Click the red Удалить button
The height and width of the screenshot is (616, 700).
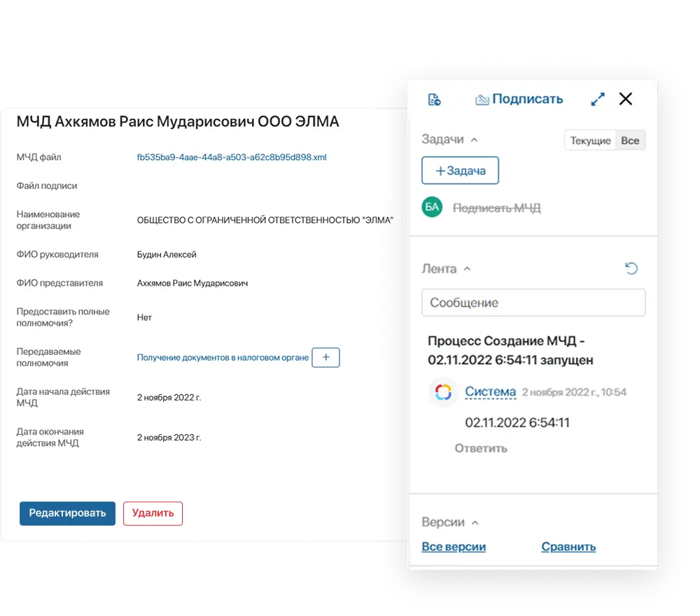[153, 513]
